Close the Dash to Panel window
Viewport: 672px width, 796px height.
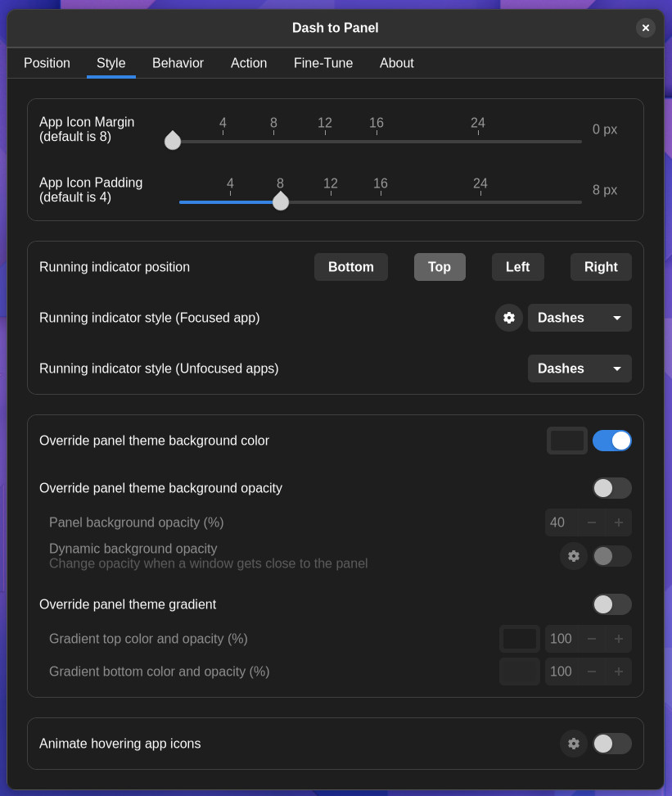coord(646,28)
